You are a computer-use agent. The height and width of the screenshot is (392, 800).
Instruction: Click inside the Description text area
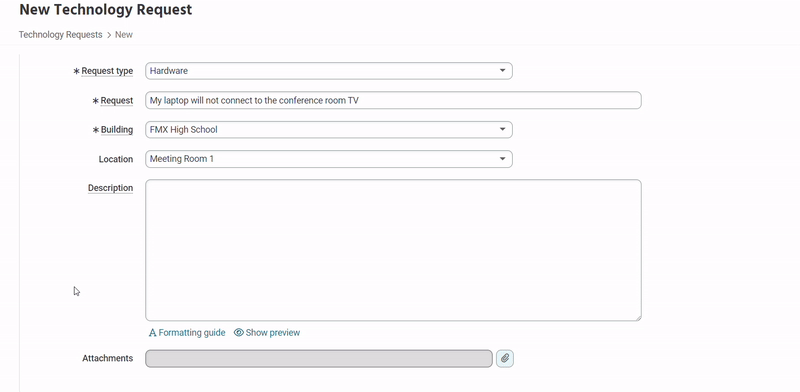393,250
